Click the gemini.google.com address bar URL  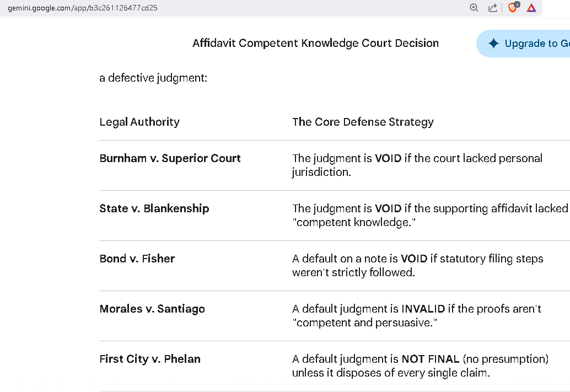[83, 8]
